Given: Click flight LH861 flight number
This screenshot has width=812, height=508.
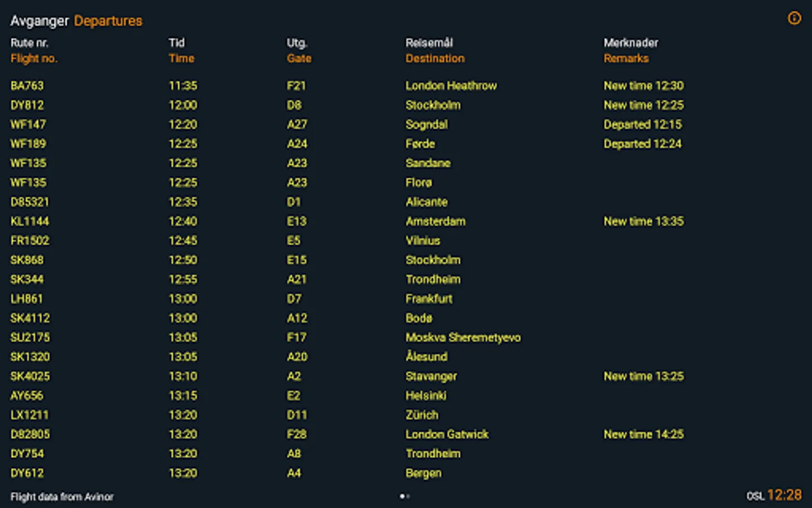Looking at the screenshot, I should (x=27, y=299).
